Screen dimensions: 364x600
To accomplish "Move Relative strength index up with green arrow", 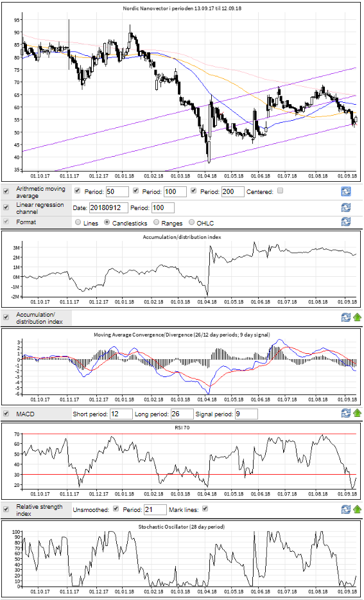I will pos(357,509).
